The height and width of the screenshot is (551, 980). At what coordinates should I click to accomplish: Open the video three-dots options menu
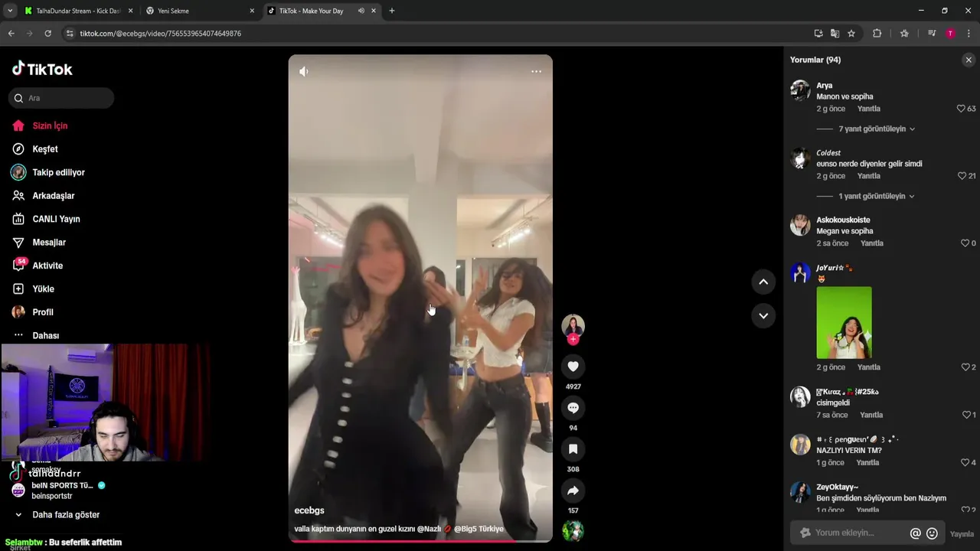tap(536, 71)
